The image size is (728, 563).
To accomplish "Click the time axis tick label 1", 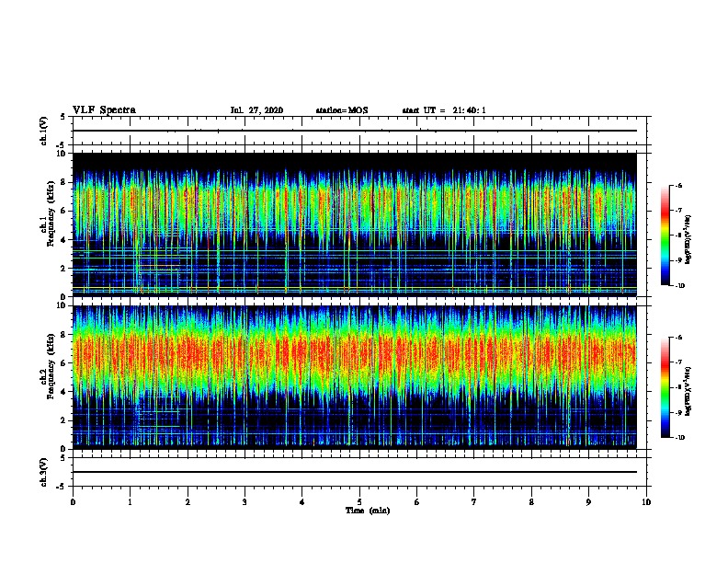I will click(x=130, y=501).
